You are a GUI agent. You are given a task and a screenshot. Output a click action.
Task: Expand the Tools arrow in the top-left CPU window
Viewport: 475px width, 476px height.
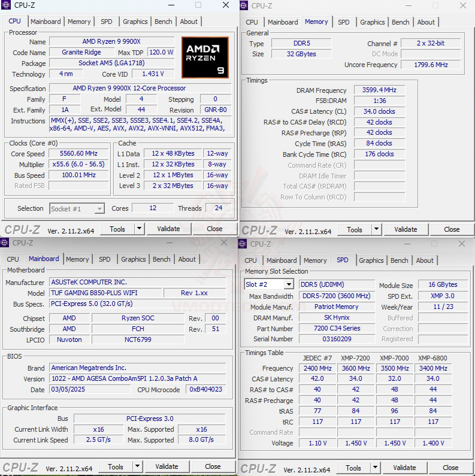coord(140,228)
